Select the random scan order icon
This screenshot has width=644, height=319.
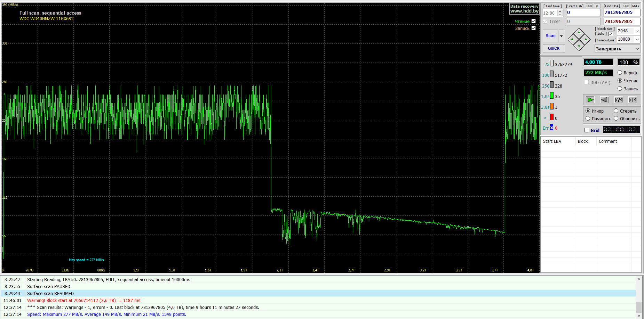619,100
